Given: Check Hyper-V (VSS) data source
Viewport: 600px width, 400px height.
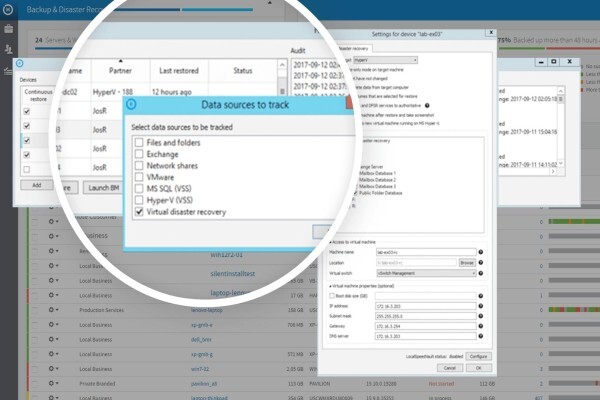Looking at the screenshot, I should point(139,200).
